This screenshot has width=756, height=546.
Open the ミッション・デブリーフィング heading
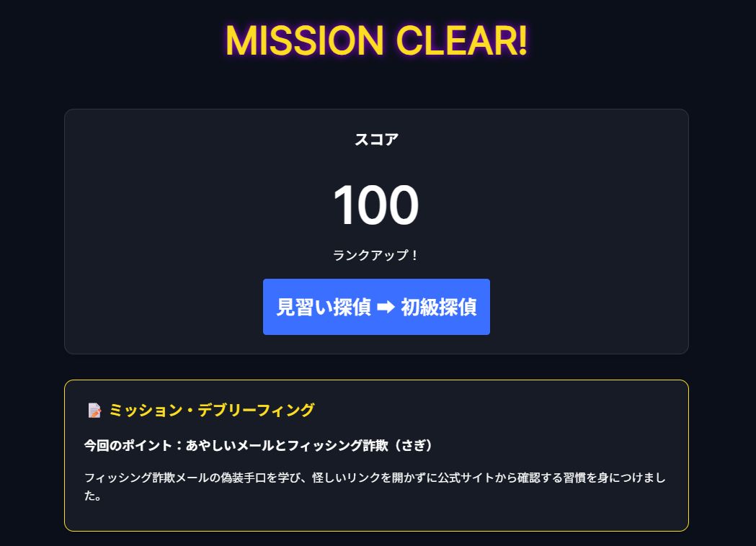213,410
